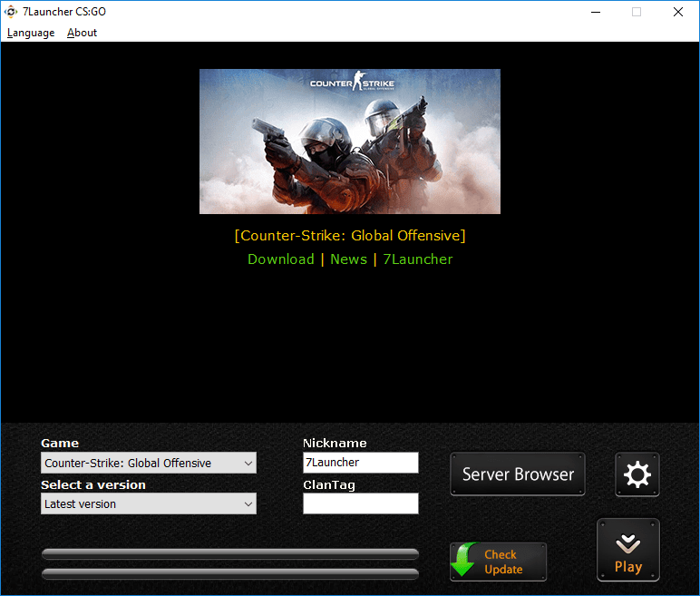Click the 7Launcher title bar icon
The image size is (700, 596).
11,12
